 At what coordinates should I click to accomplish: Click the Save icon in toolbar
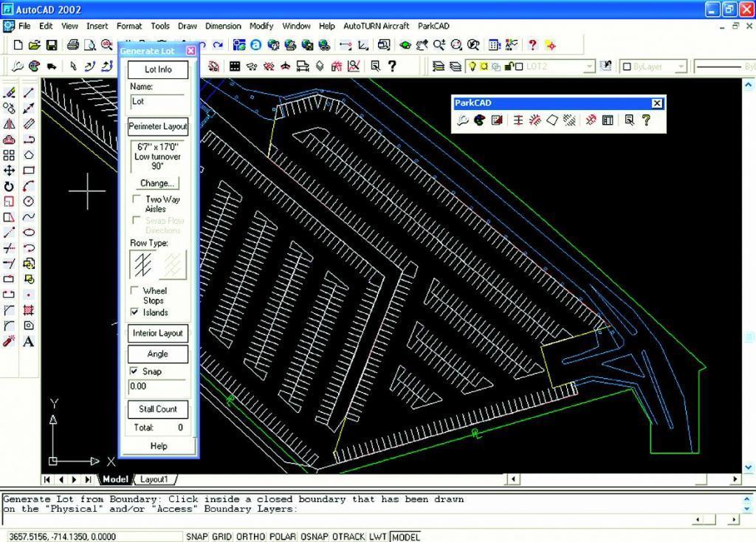point(51,45)
